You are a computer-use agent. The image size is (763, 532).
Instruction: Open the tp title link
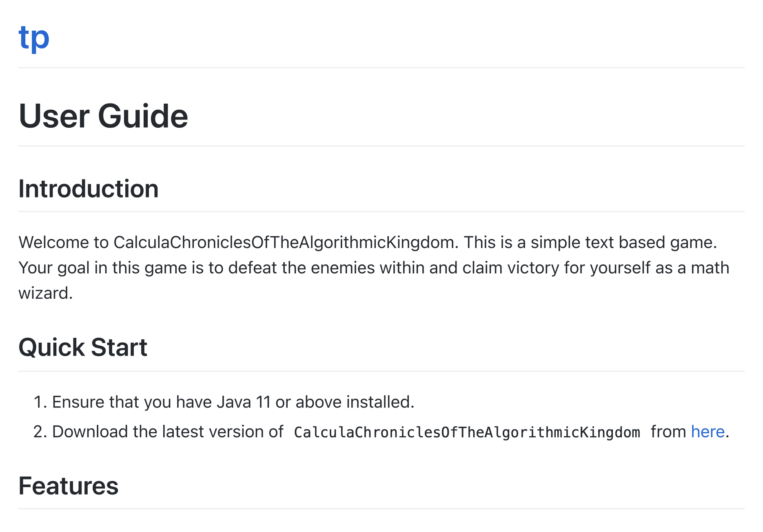click(x=34, y=38)
